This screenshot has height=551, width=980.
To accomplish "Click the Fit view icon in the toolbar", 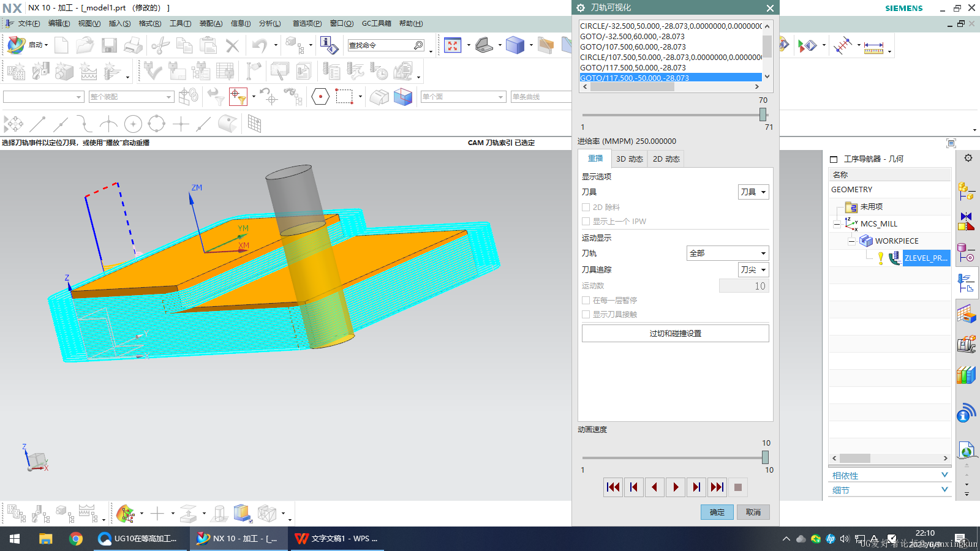I will coord(453,45).
